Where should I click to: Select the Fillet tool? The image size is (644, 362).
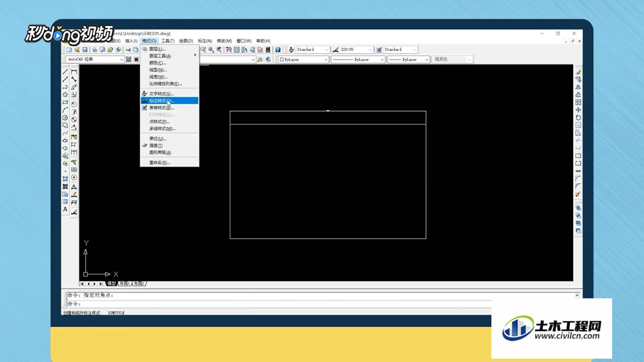(x=578, y=186)
